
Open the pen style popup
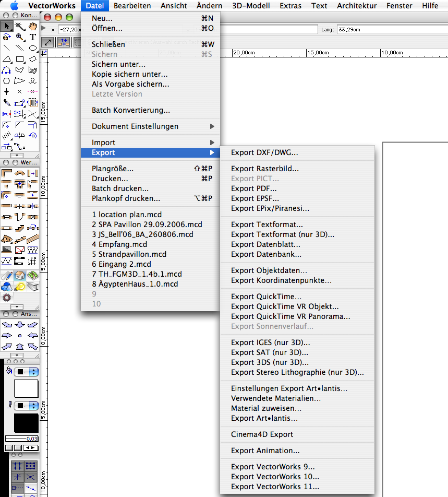(27, 406)
